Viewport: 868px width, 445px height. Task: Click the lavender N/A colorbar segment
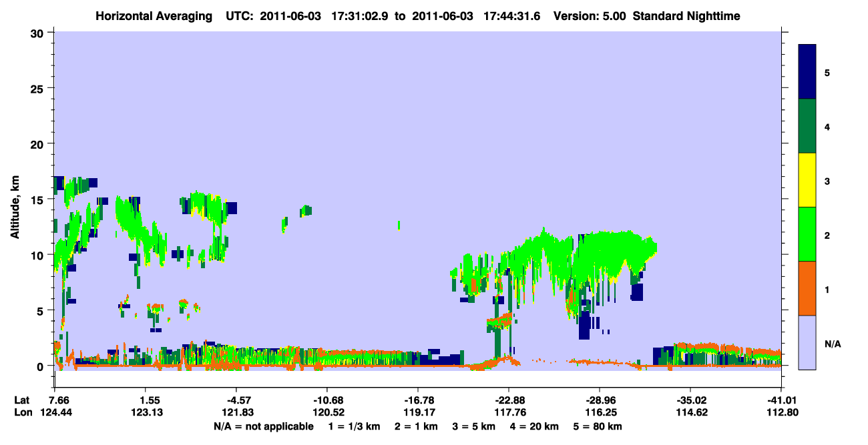pos(807,342)
